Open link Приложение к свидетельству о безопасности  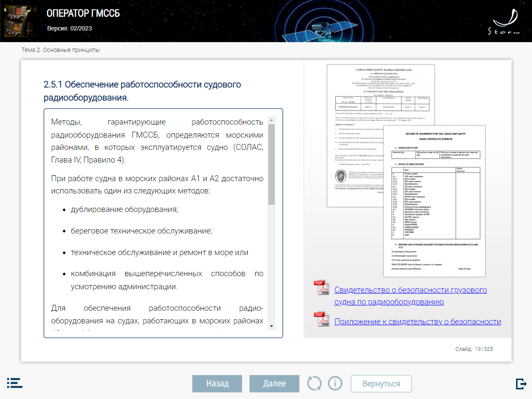(x=418, y=322)
